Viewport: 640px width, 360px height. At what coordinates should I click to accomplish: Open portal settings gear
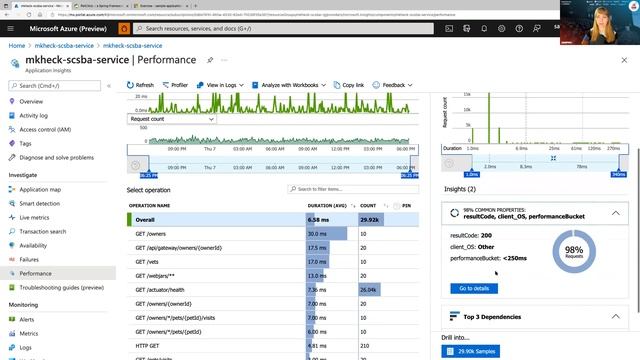[502, 29]
